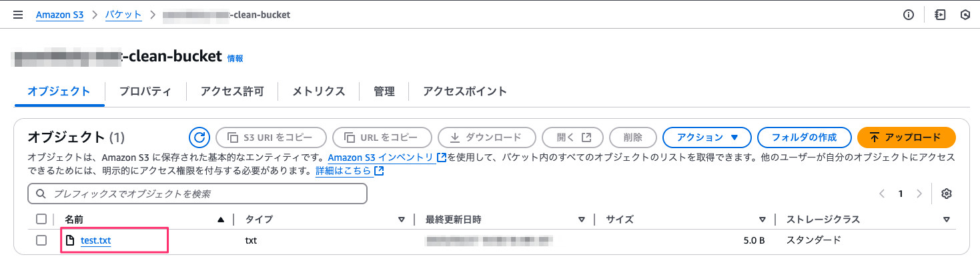Open the アクセス許可 tab
This screenshot has width=980, height=275.
(232, 91)
